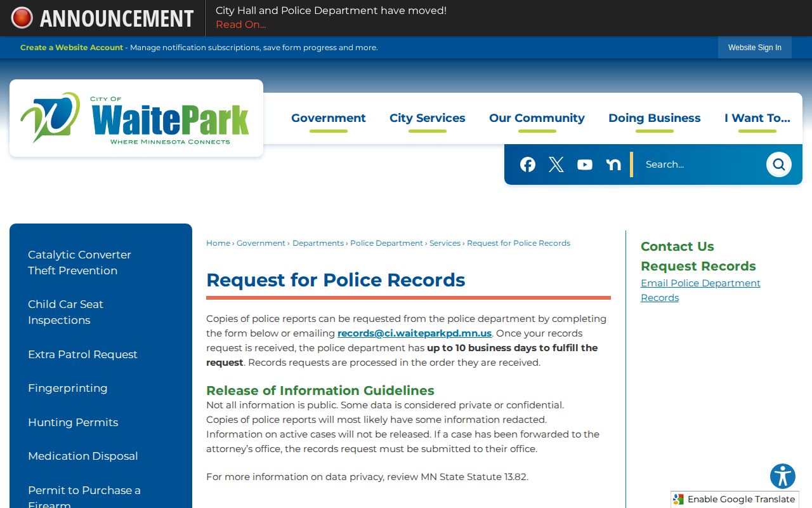Open Permit to Purchase a Firearm item
812x508 pixels.
(84, 496)
